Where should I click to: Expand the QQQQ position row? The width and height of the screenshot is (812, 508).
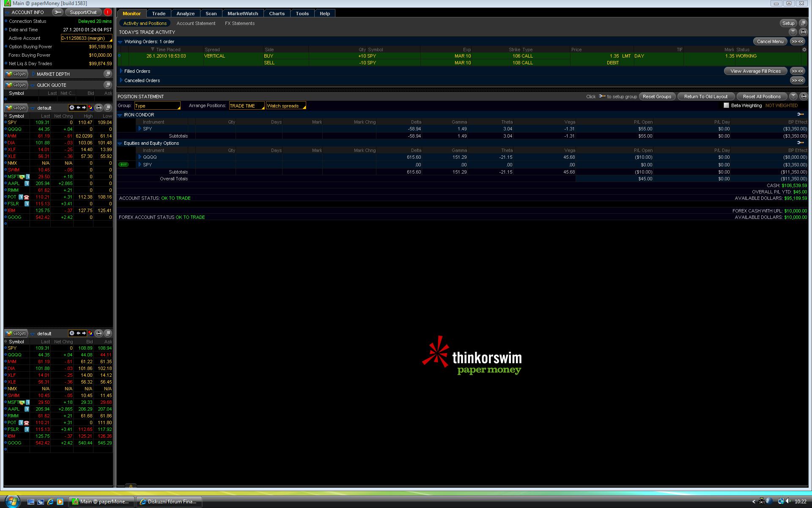pos(140,157)
